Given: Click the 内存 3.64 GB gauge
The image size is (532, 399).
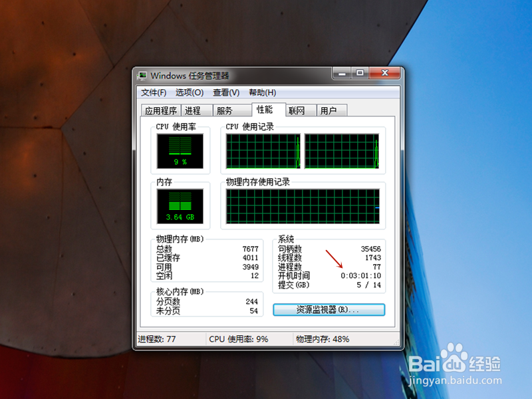Looking at the screenshot, I should [180, 206].
